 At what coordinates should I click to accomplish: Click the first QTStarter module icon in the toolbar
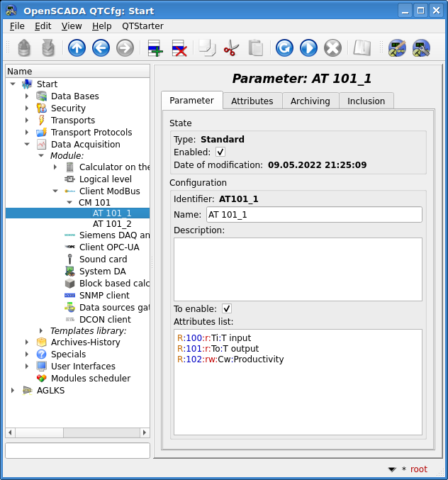pyautogui.click(x=397, y=48)
